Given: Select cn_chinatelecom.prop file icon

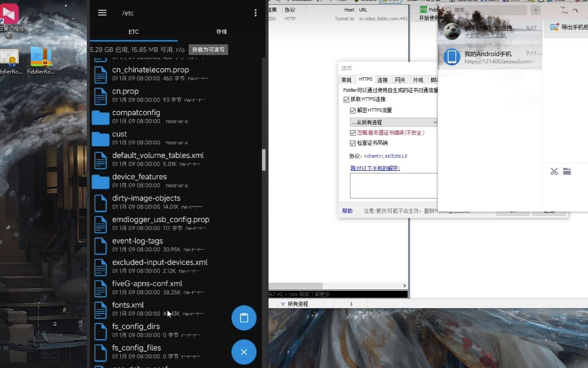Looking at the screenshot, I should [x=100, y=74].
